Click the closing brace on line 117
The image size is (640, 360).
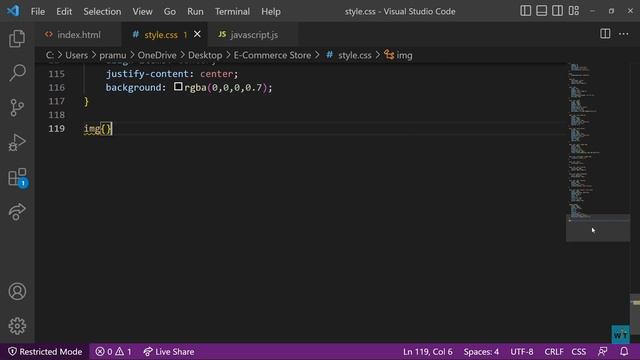(x=86, y=101)
